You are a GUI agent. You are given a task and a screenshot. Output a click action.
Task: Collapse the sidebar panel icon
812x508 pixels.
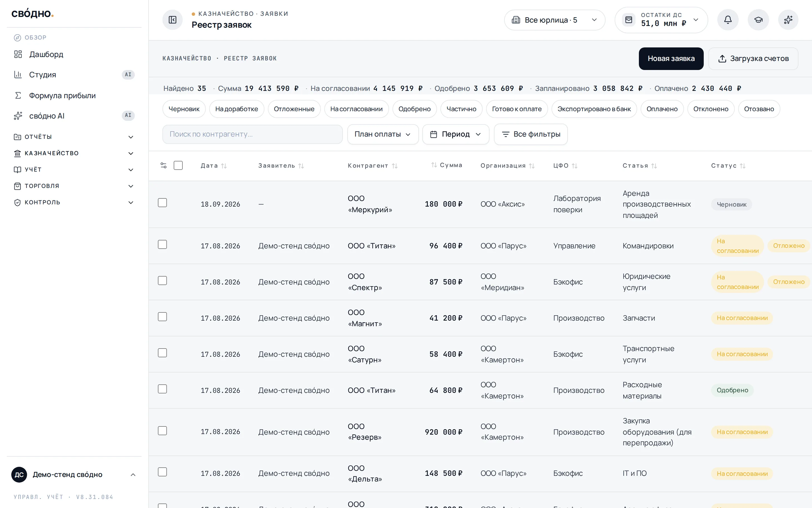coord(173,20)
